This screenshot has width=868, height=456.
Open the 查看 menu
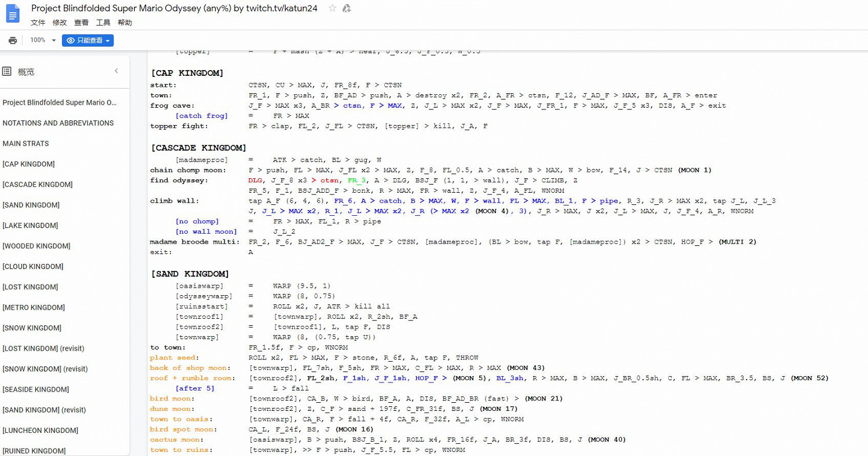81,23
